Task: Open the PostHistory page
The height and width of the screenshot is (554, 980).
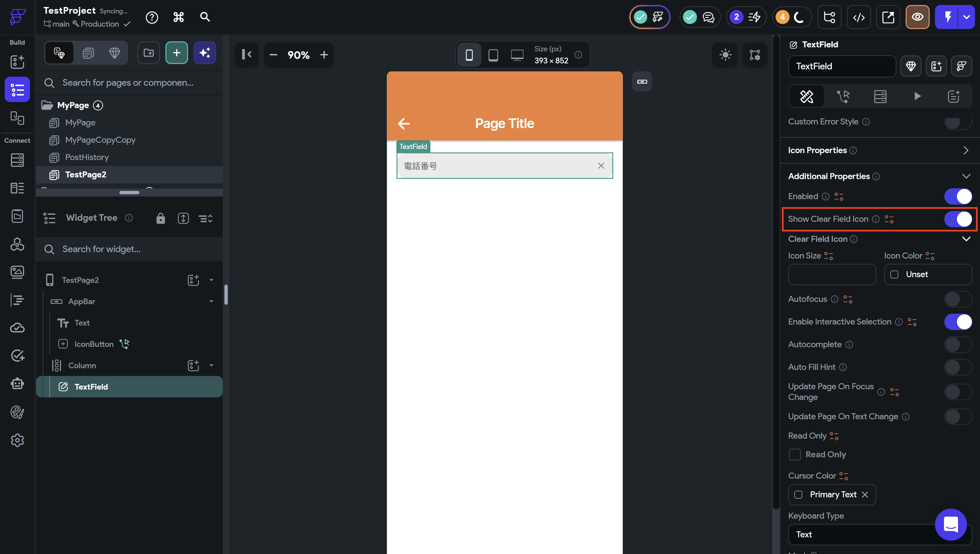Action: [87, 157]
